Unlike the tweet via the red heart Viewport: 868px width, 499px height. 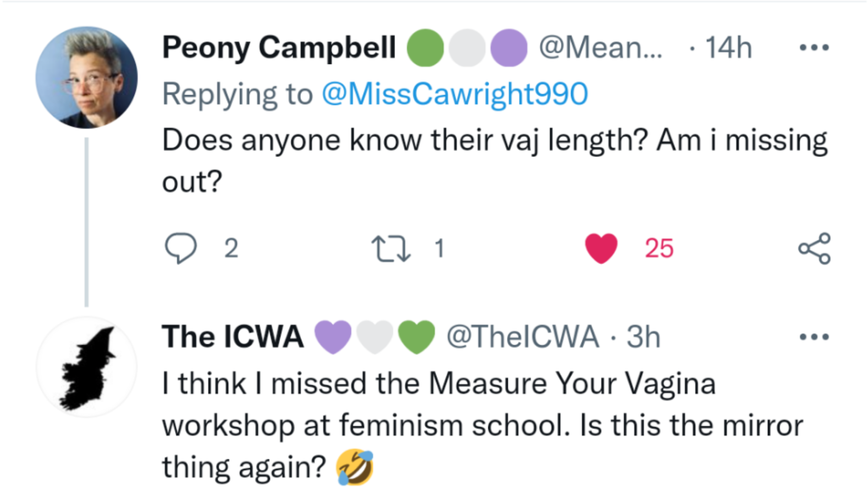point(601,248)
